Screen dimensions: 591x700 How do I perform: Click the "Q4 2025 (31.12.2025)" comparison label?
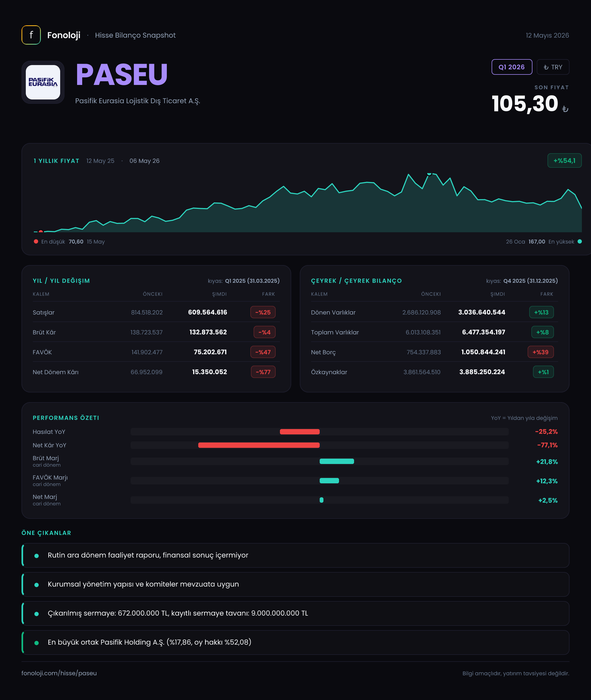coord(530,281)
